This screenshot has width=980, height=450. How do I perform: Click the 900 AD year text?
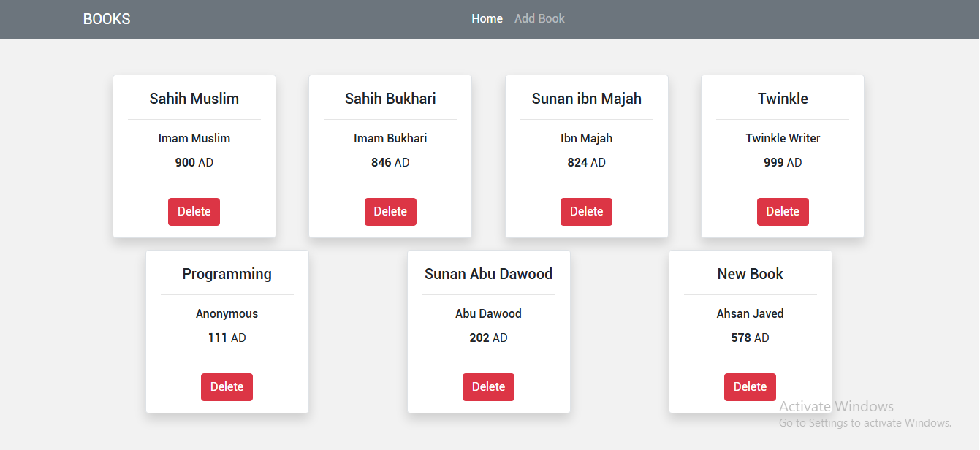tap(194, 162)
